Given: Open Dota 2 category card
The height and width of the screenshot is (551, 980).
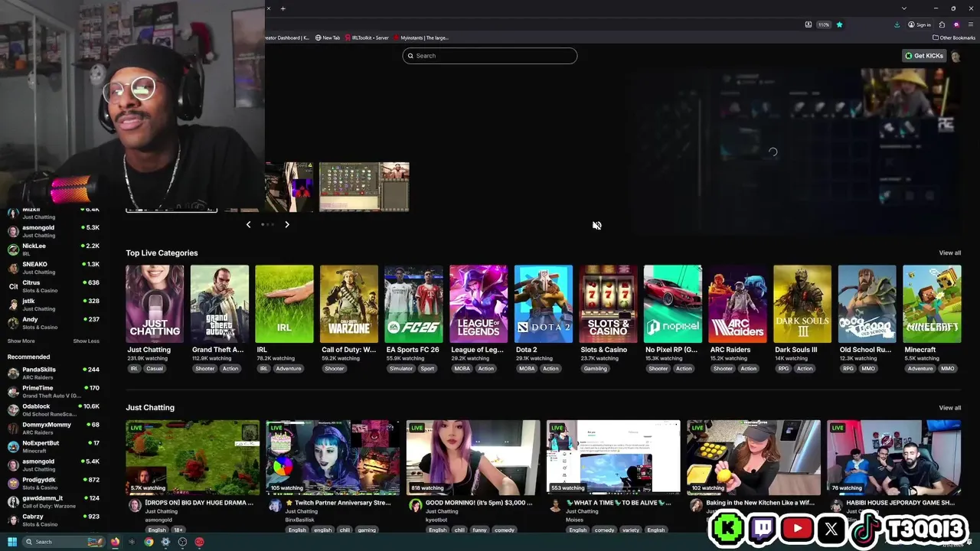Looking at the screenshot, I should [544, 304].
